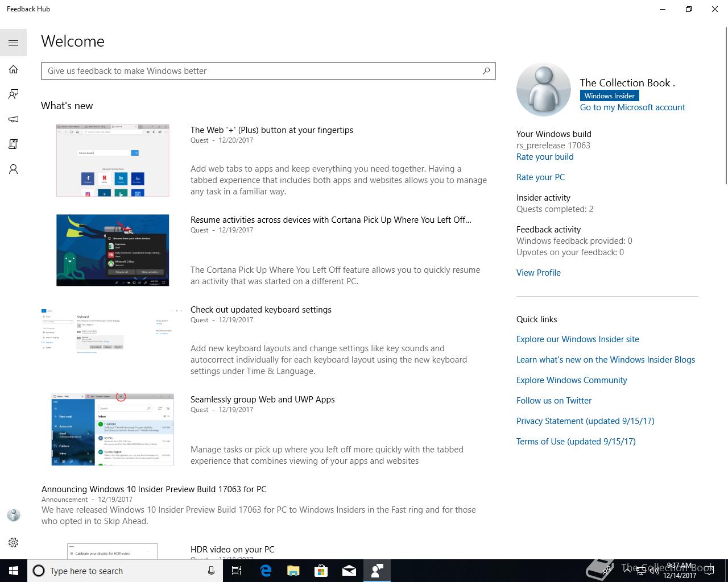This screenshot has height=582, width=728.
Task: Click 'Windows feedback provided: 0' text
Action: tap(574, 241)
